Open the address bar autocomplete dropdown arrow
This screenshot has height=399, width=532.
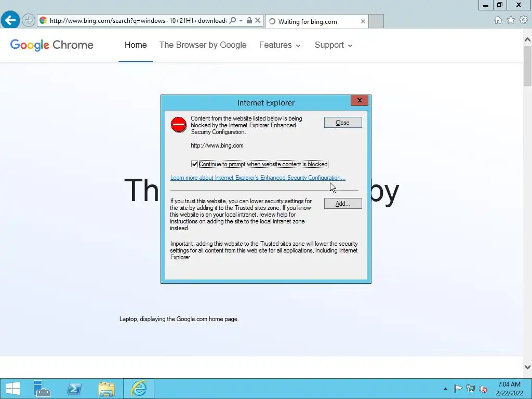pos(241,20)
